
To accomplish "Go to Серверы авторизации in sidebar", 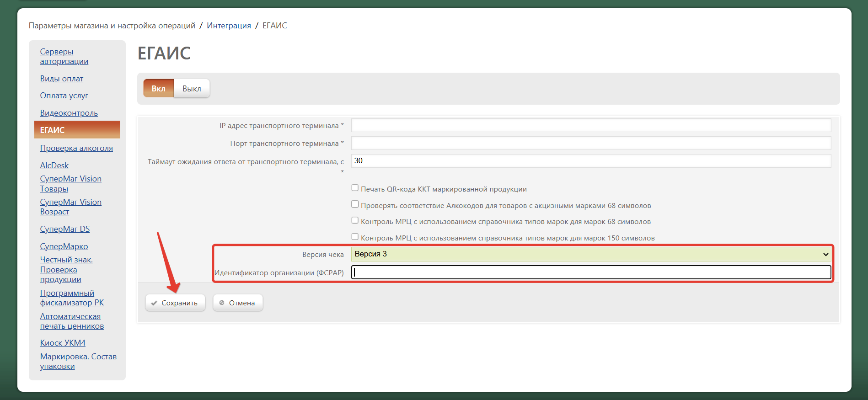I will point(64,57).
